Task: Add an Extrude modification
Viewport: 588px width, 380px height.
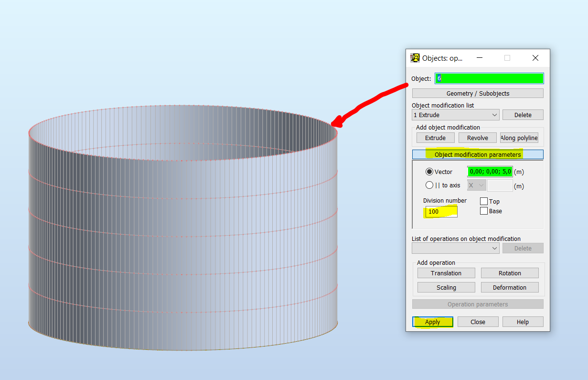Action: [x=435, y=137]
